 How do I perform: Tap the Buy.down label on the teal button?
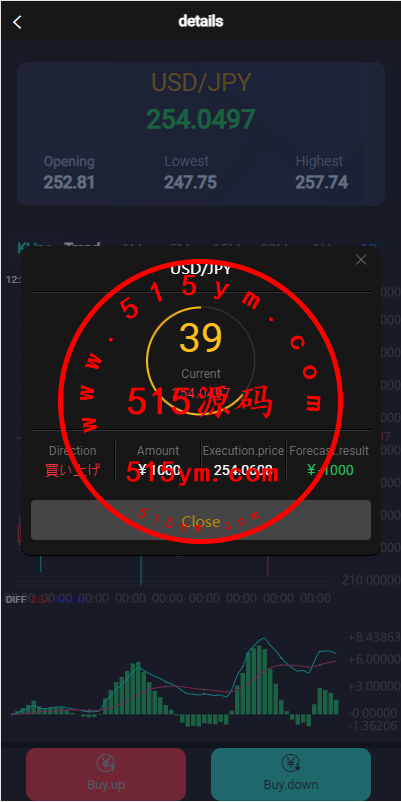(x=291, y=785)
